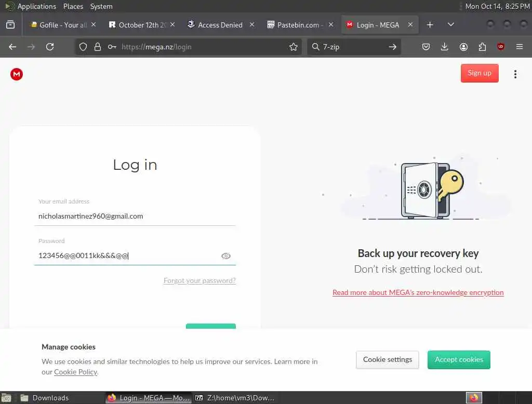
Task: Close the October 12th tab
Action: point(172,24)
